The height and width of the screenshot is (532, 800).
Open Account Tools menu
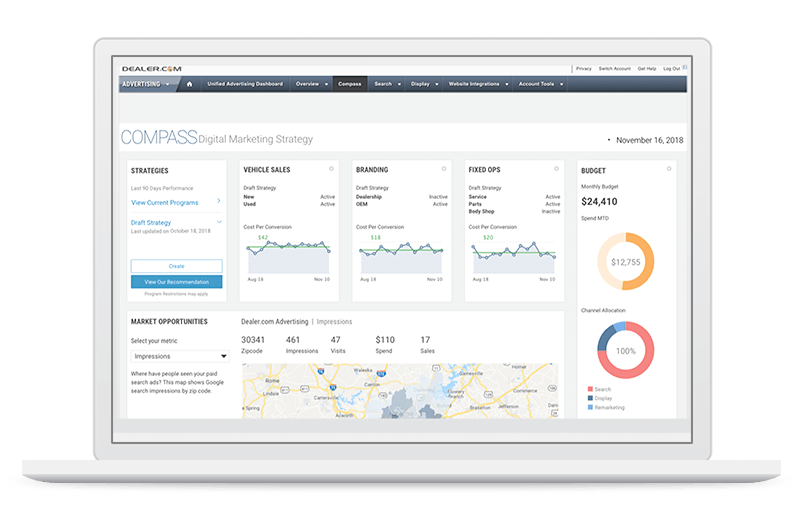(541, 84)
